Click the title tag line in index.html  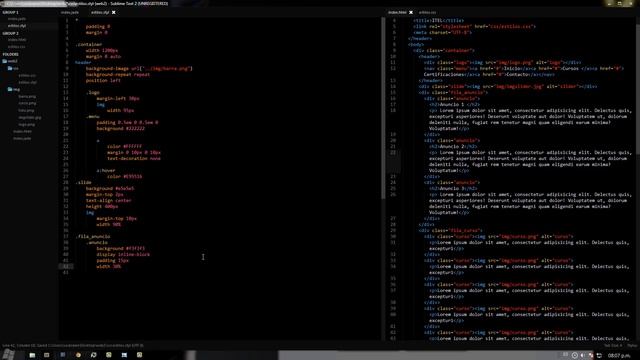pyautogui.click(x=438, y=20)
